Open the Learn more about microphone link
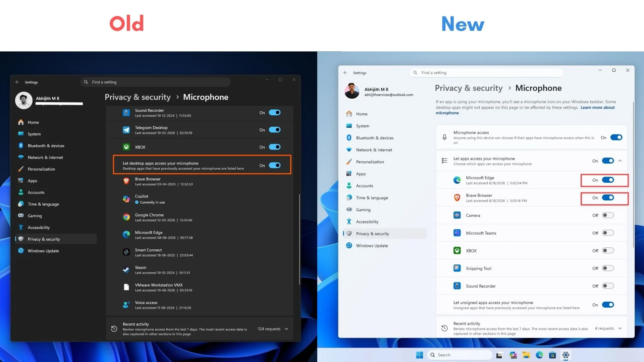This screenshot has width=644, height=362. [x=597, y=108]
